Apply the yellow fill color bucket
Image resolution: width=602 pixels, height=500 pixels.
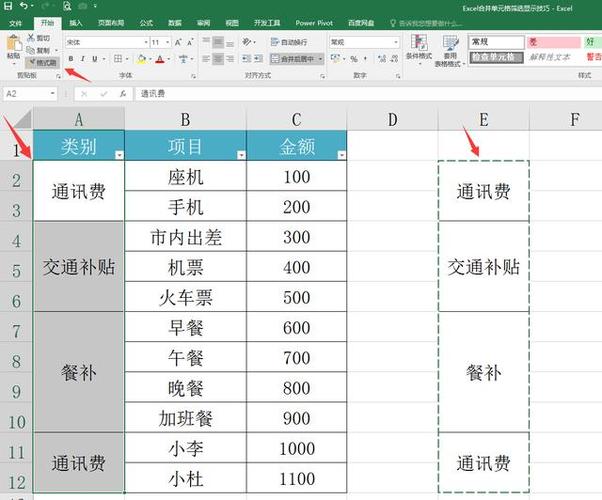pos(141,59)
